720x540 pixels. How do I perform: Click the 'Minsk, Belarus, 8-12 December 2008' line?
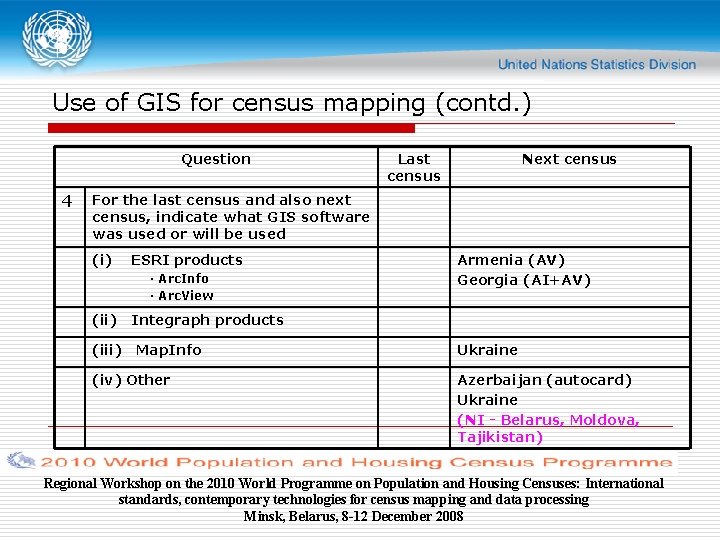click(354, 516)
